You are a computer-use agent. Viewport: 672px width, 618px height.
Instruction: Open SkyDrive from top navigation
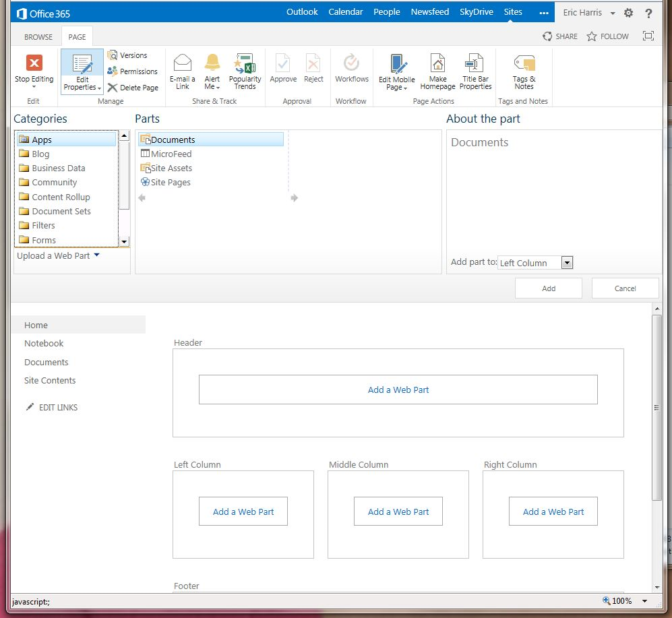pos(476,12)
